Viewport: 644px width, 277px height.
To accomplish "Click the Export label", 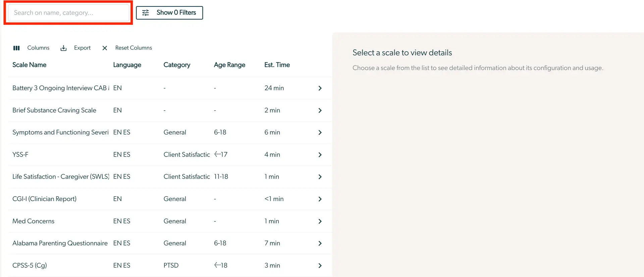I will [x=82, y=48].
